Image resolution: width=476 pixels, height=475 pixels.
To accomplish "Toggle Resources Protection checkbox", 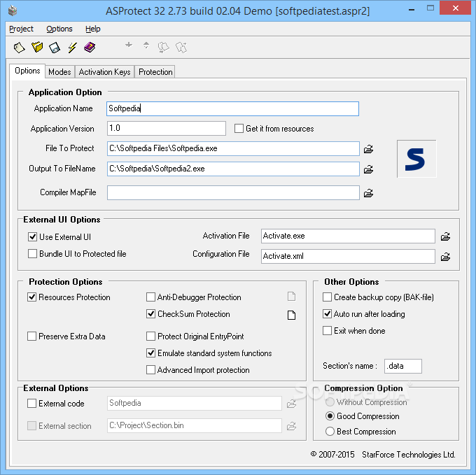I will tap(32, 297).
